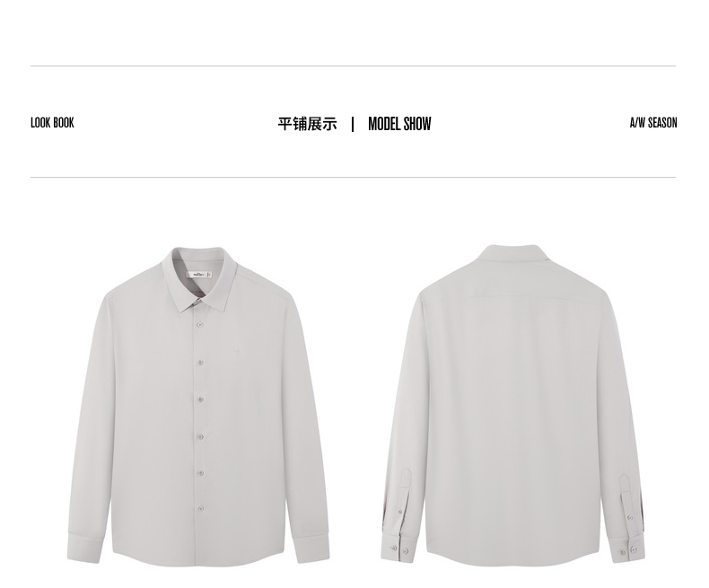Click the back-view shirt collar
Screen dimensions: 709x588
point(511,253)
